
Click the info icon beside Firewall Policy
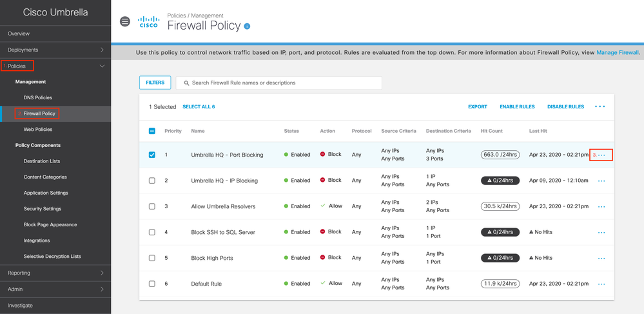[x=247, y=26]
